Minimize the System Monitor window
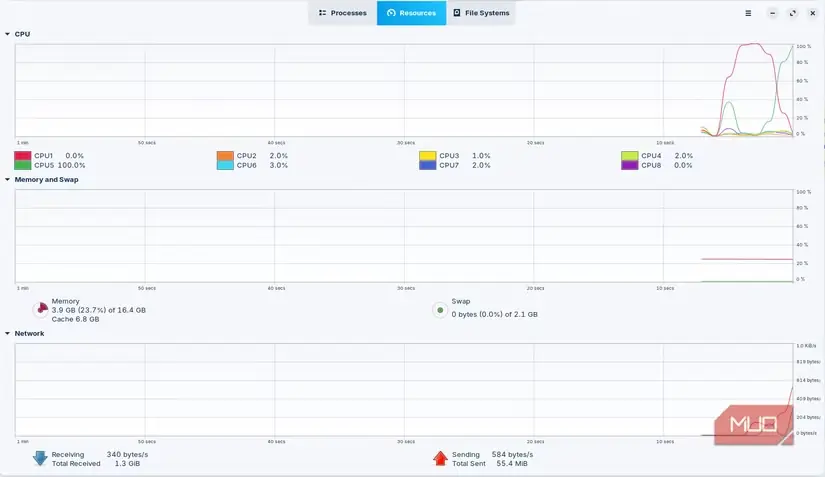 coord(772,13)
